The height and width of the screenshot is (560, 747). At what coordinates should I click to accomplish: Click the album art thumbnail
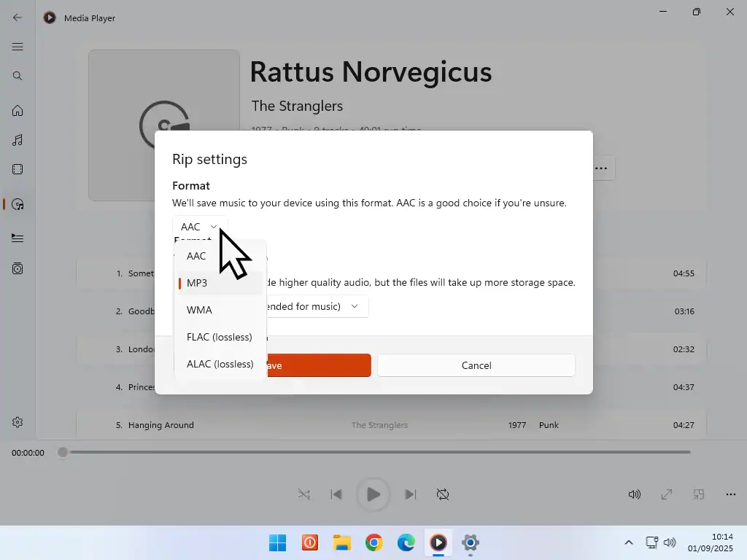[x=164, y=125]
